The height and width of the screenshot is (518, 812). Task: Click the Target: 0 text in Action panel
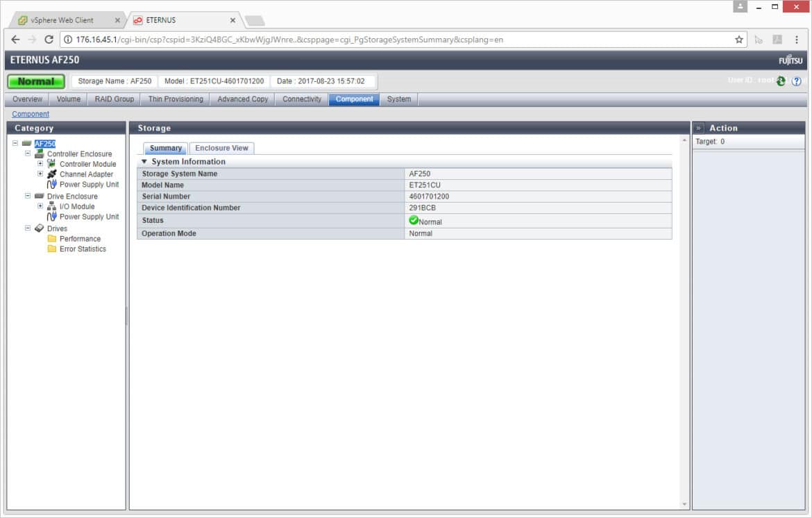coord(710,142)
